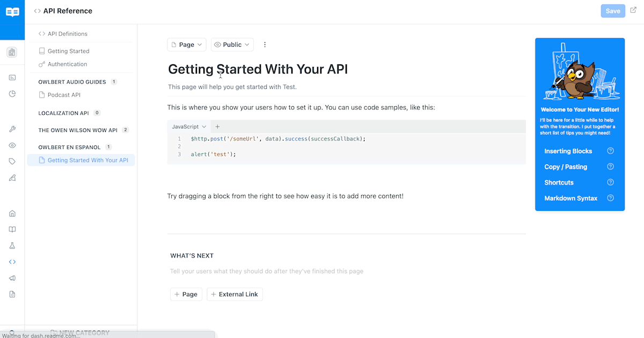
Task: Select the Localization API category
Action: coord(63,113)
